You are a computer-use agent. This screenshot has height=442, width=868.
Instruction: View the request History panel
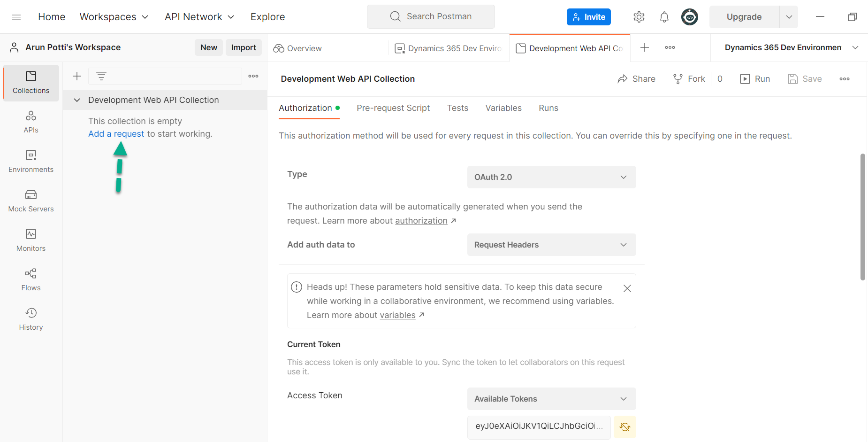pyautogui.click(x=30, y=318)
